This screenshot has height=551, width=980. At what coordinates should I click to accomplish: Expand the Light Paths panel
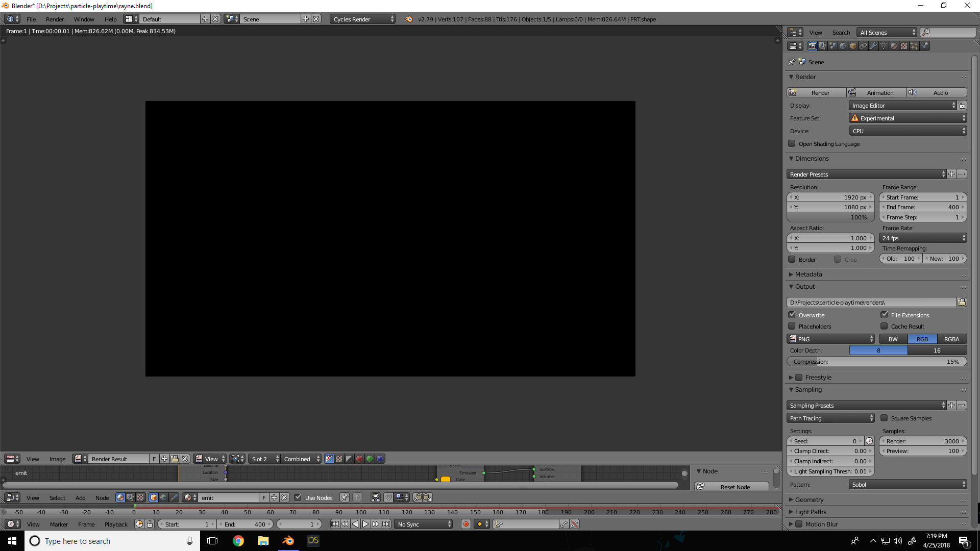(x=811, y=512)
